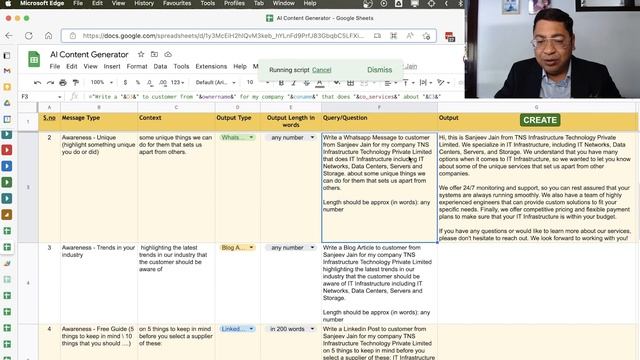
Task: Open the Apple menu
Action: point(8,3)
